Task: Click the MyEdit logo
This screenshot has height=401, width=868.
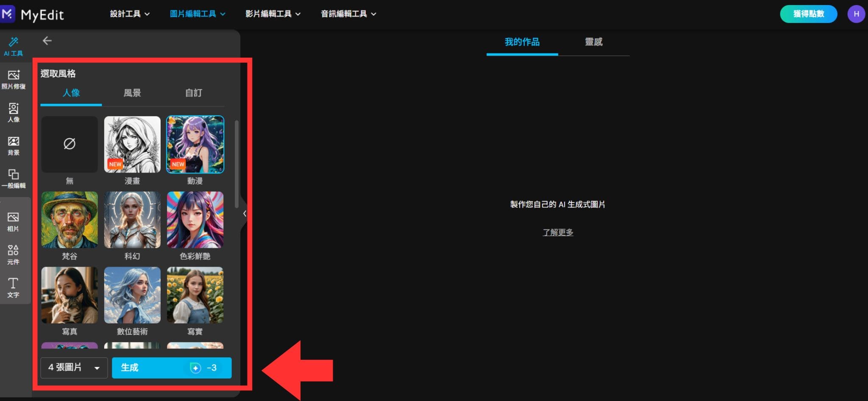Action: tap(33, 14)
